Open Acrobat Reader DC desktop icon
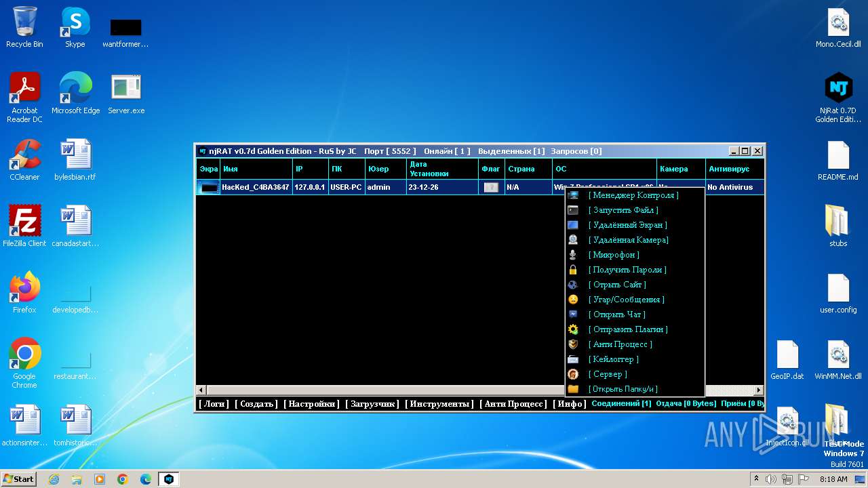868x488 pixels. point(24,98)
